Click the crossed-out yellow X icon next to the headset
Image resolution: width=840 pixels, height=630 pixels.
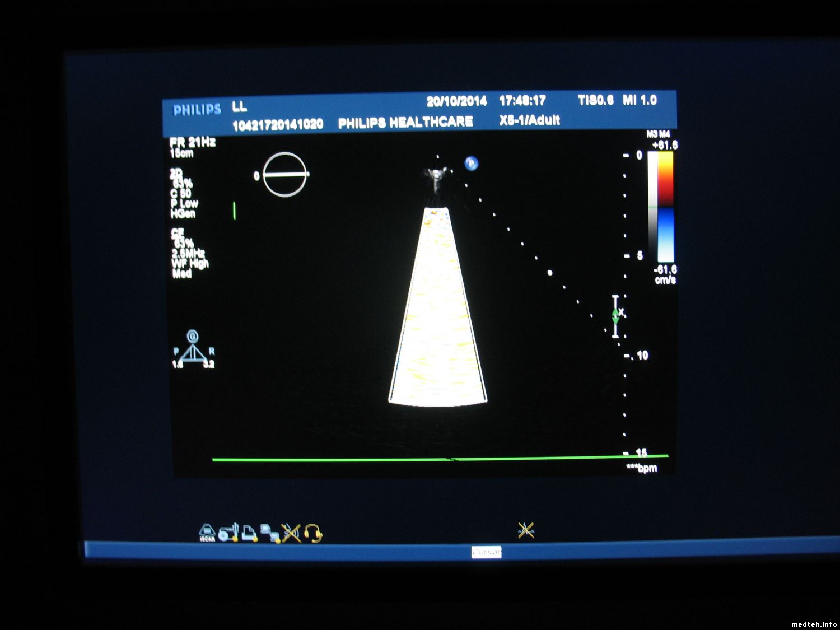pos(291,533)
